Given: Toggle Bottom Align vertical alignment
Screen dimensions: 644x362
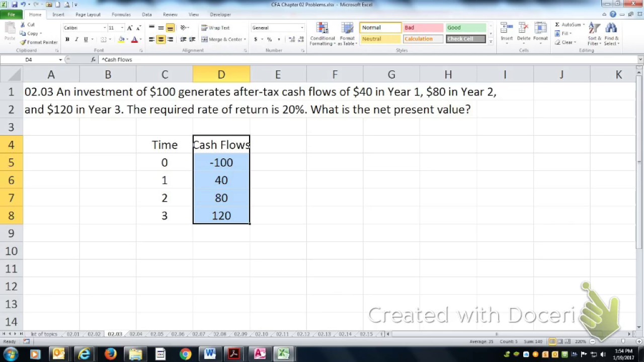Looking at the screenshot, I should 170,28.
